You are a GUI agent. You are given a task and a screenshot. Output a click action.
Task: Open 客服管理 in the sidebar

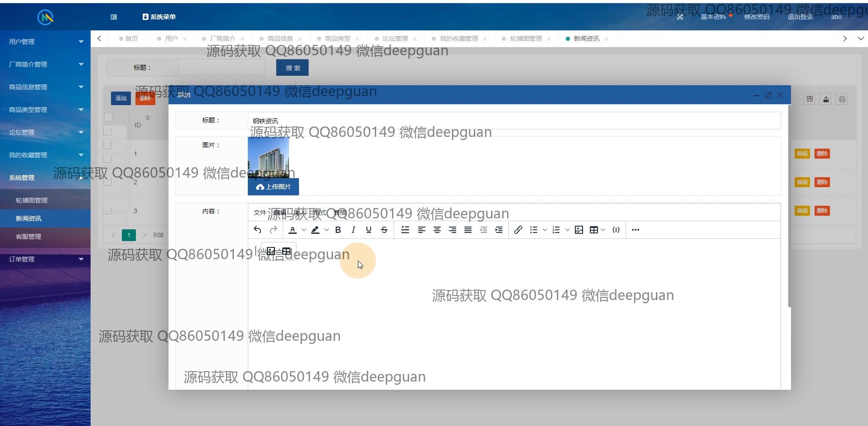point(29,237)
